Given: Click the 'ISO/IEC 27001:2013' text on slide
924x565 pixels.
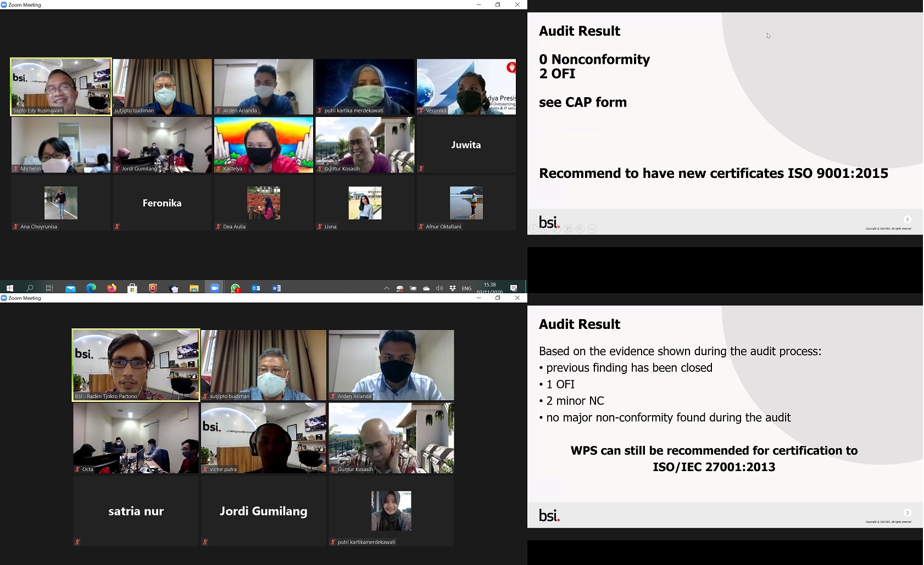Looking at the screenshot, I should coord(714,467).
